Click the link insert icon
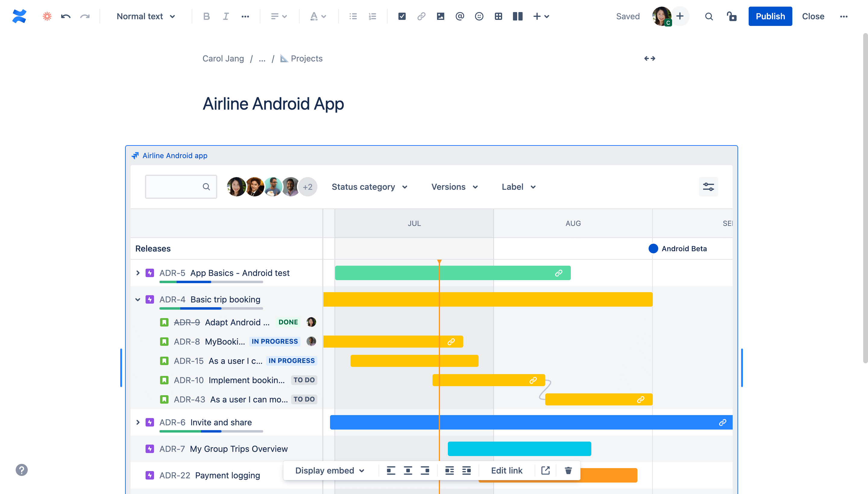The width and height of the screenshot is (868, 494). (421, 16)
